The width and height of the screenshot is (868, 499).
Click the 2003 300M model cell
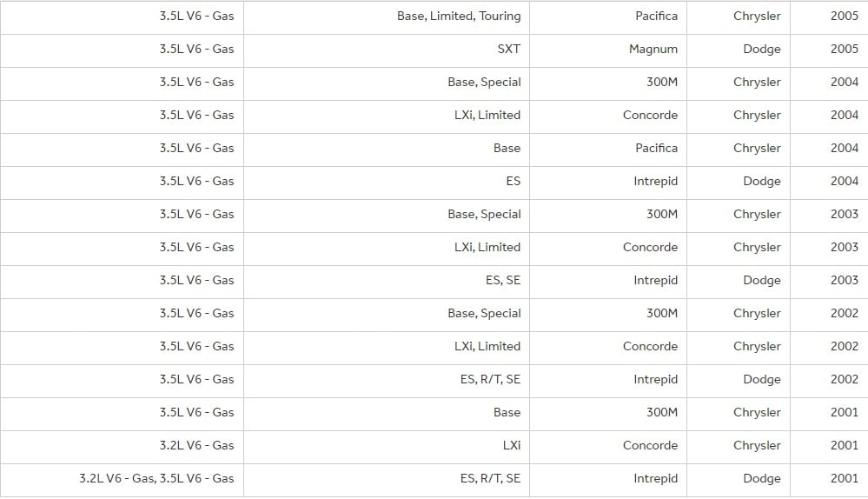click(608, 216)
